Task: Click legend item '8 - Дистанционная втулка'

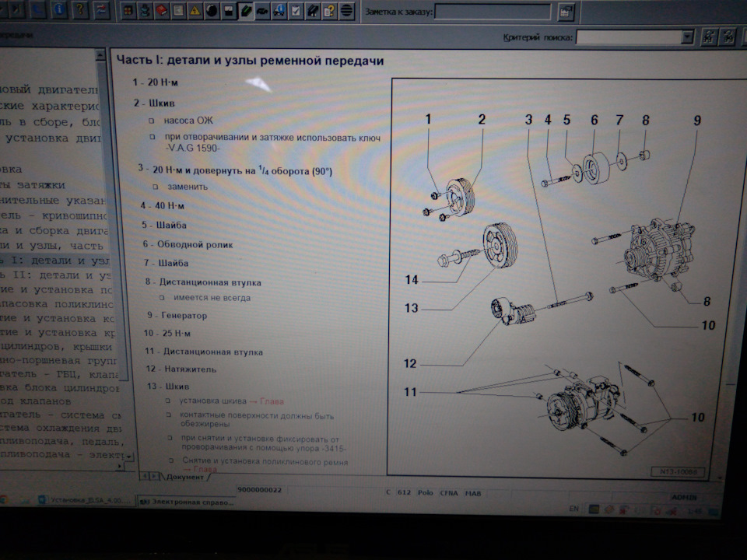Action: [x=203, y=282]
